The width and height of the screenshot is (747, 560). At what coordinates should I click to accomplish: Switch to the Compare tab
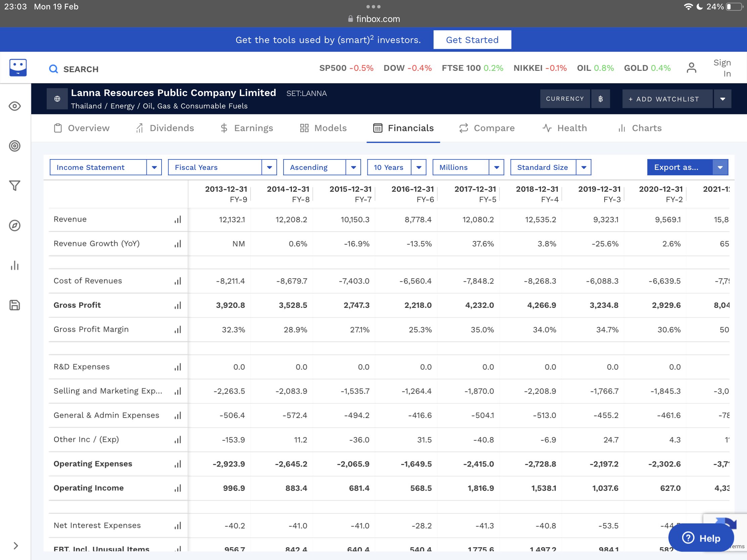pyautogui.click(x=487, y=128)
